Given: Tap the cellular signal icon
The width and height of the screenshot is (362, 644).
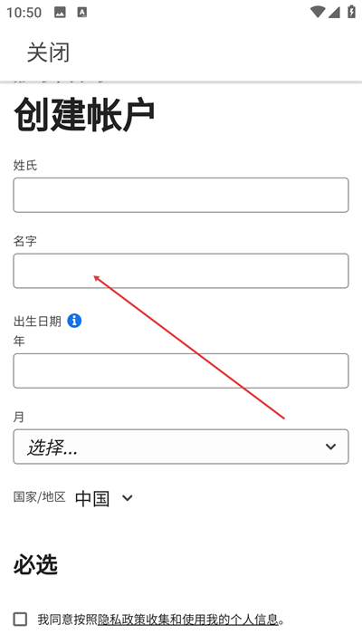Looking at the screenshot, I should coord(334,13).
